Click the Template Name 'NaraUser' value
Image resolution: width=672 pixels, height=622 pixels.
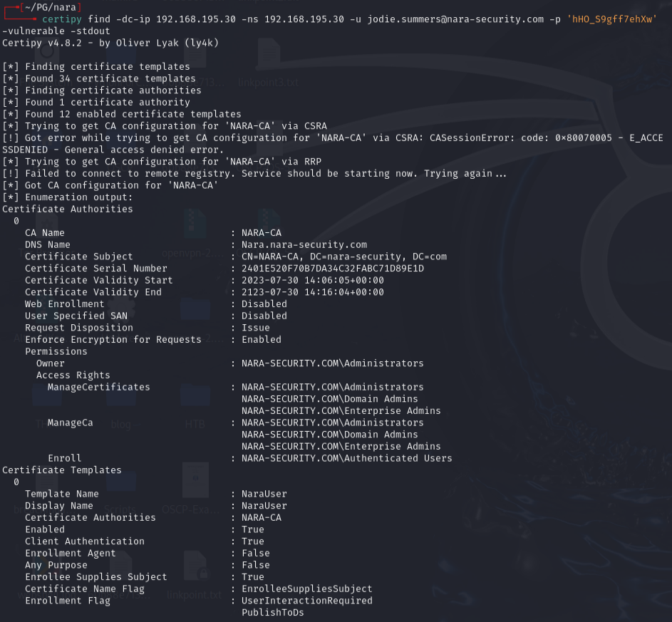pos(264,494)
